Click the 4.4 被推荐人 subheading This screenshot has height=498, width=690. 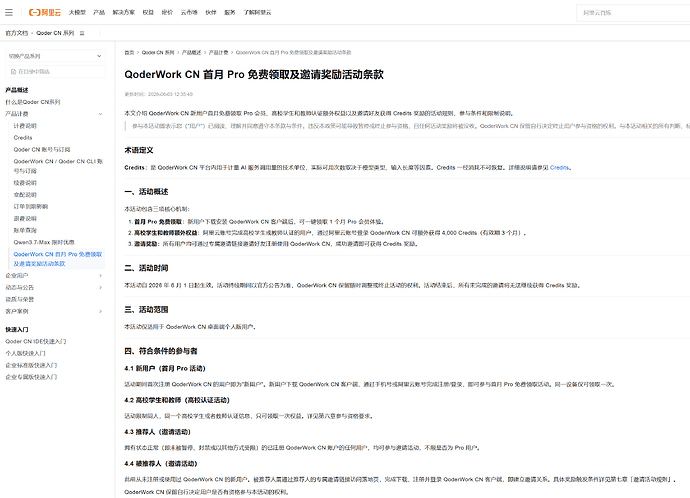point(161,464)
